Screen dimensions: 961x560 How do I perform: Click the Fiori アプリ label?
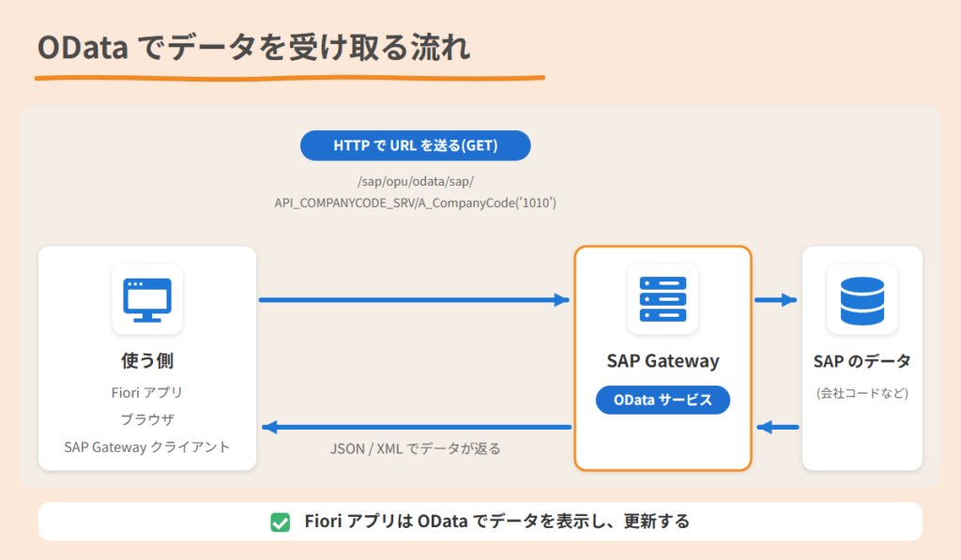[147, 393]
